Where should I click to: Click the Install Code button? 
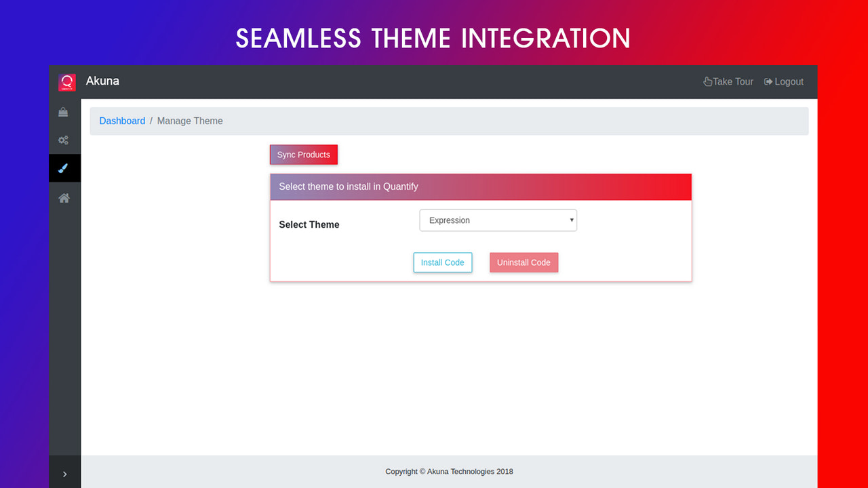[x=442, y=262]
